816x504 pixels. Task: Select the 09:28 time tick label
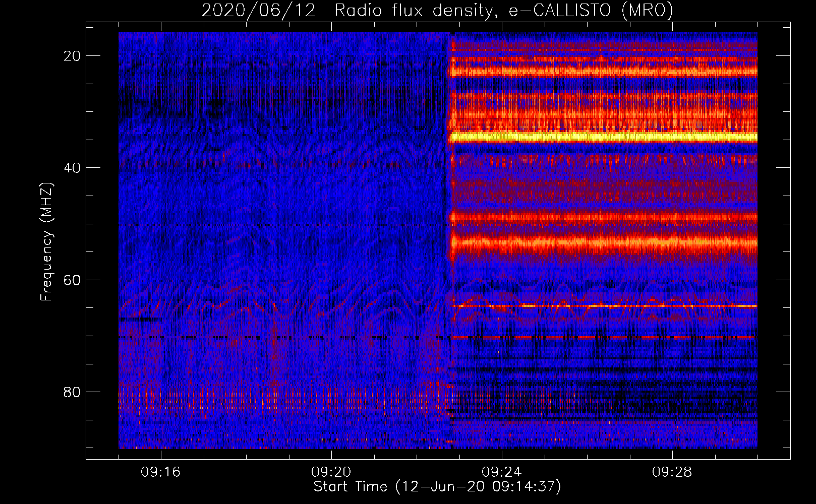pos(672,472)
